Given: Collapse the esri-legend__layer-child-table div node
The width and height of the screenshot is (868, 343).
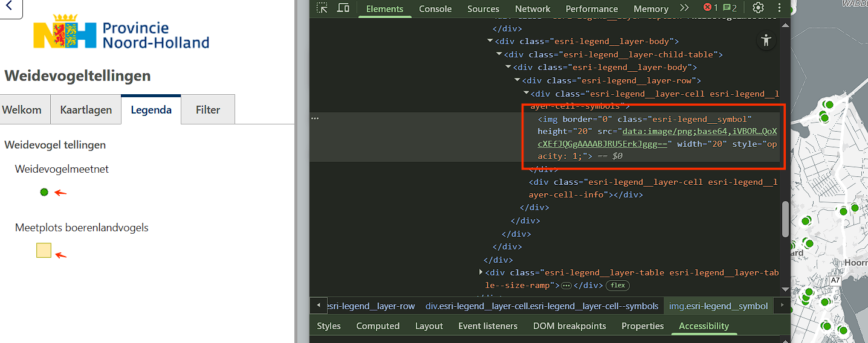Looking at the screenshot, I should click(499, 54).
